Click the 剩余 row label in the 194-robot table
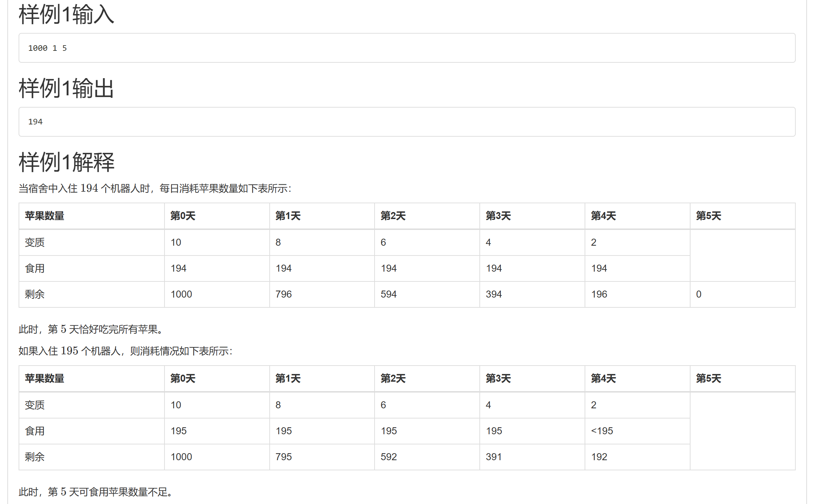 35,294
